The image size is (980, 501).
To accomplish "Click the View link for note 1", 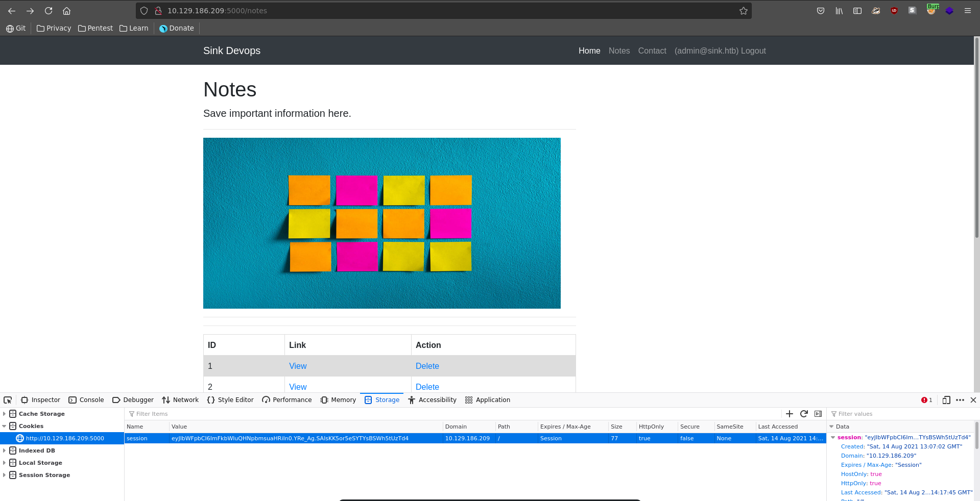I will [298, 366].
